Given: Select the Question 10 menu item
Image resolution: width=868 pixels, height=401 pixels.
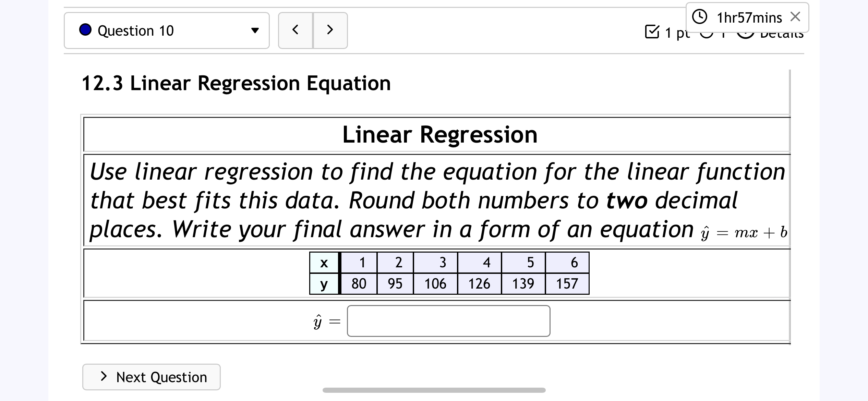Looking at the screenshot, I should 136,30.
